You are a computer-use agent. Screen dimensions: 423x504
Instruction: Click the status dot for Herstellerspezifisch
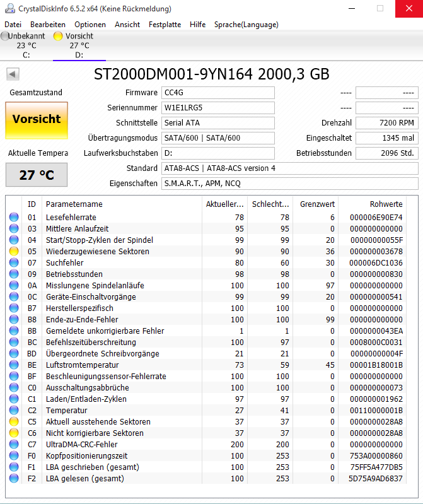[x=14, y=308]
